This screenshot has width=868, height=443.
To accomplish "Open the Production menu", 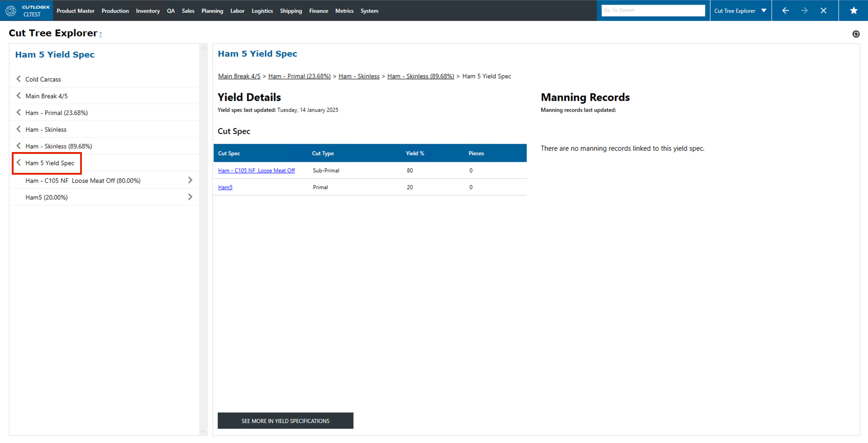I will pos(115,11).
